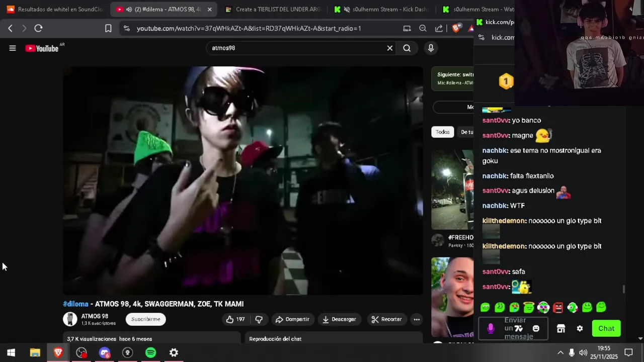Go back with the browser back arrow
The height and width of the screenshot is (362, 644).
(x=10, y=29)
